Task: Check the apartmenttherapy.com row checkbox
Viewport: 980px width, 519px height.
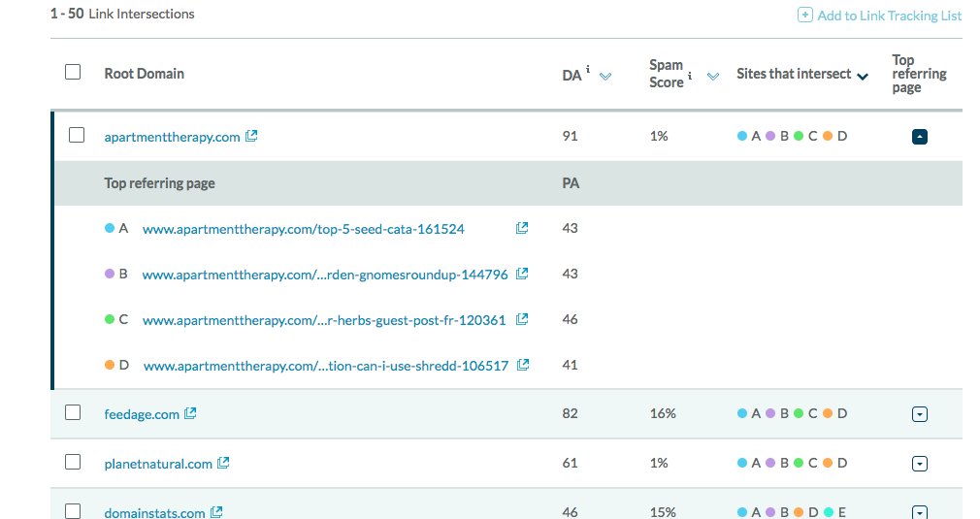Action: point(77,135)
